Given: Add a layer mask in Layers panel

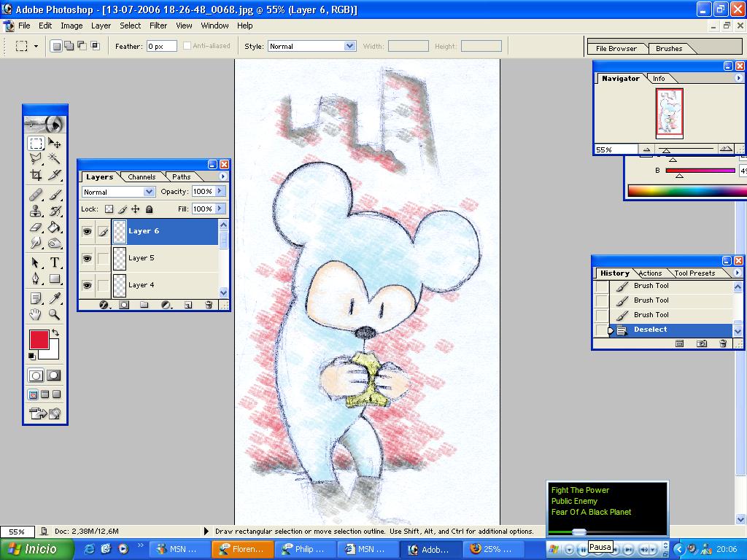Looking at the screenshot, I should (124, 305).
